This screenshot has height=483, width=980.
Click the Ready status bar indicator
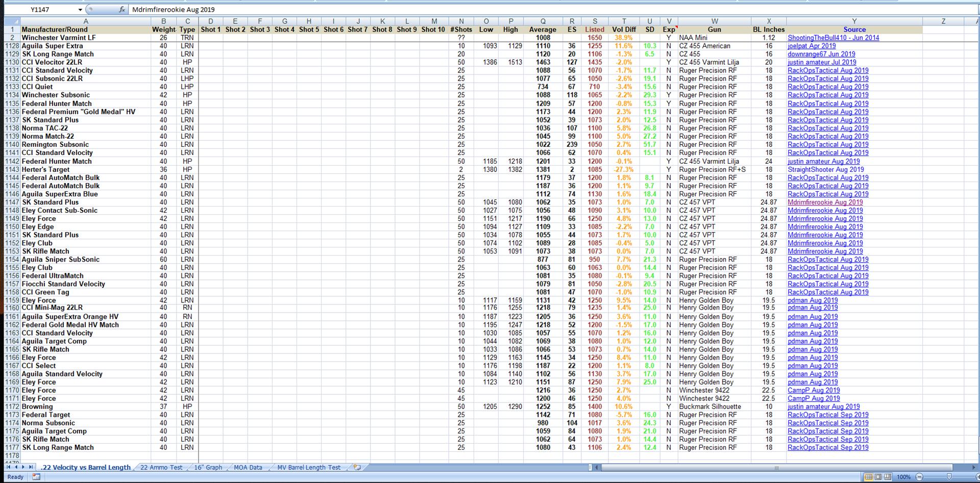coord(15,477)
